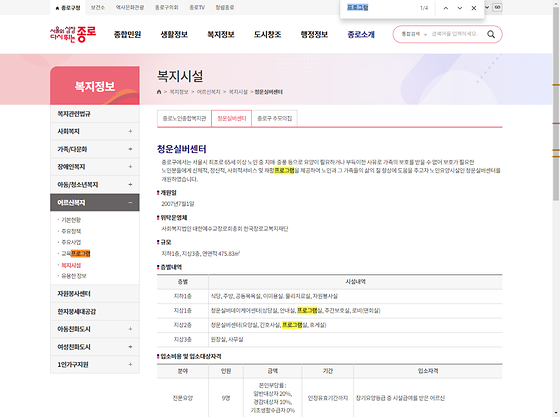
Task: Switch to the 종로구 추모의집 tab
Action: click(x=275, y=119)
